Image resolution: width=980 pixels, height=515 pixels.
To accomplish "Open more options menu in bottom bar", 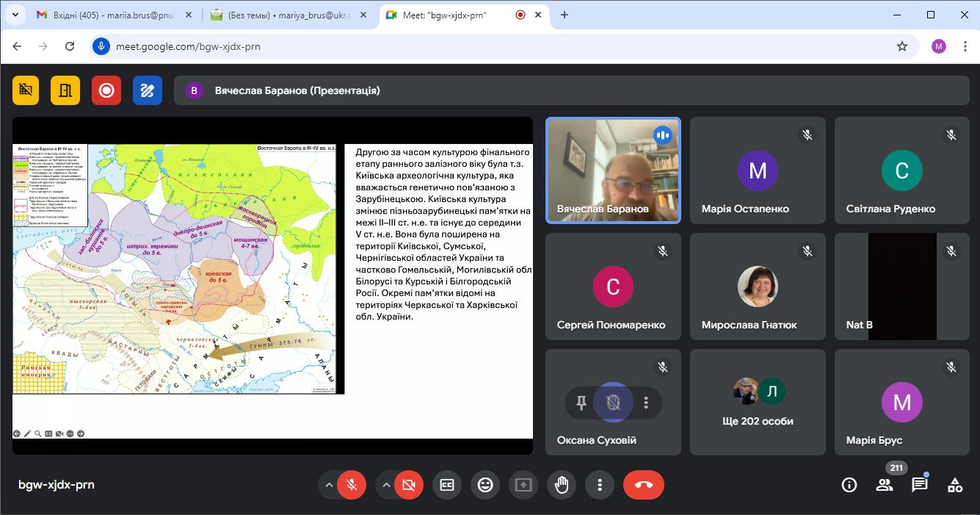I will tap(600, 485).
